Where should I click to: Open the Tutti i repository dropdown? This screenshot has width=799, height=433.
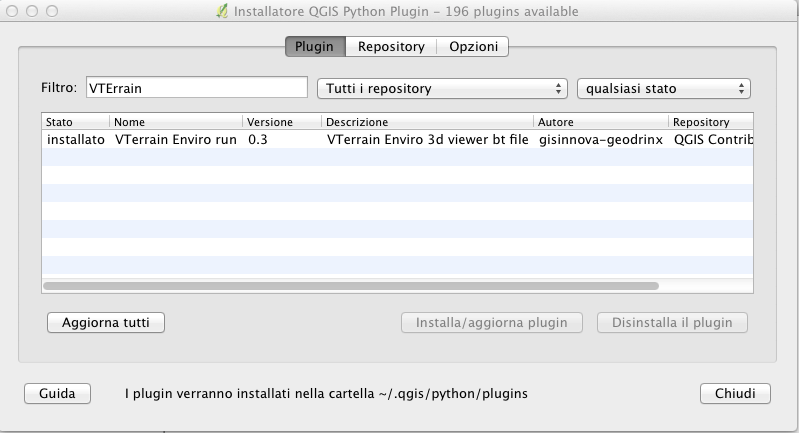coord(441,89)
